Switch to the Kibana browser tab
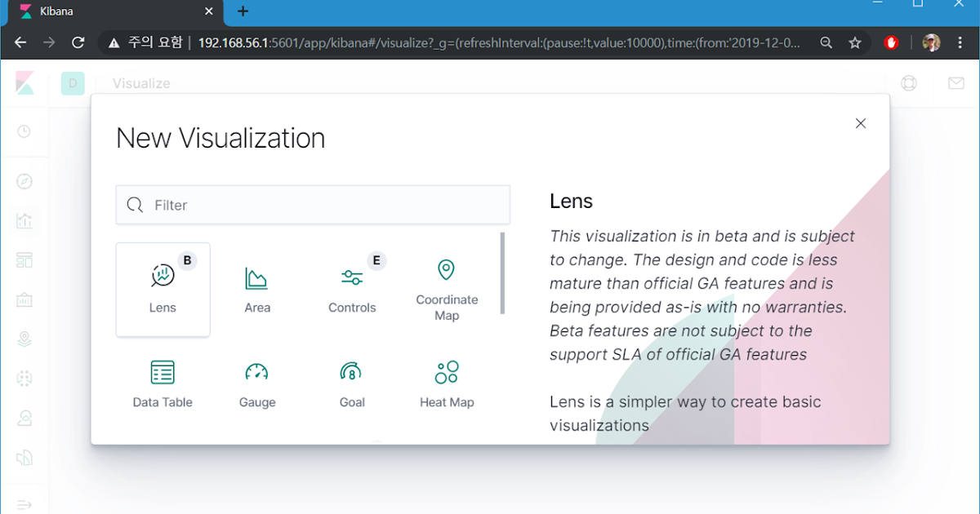980x514 pixels. pyautogui.click(x=106, y=11)
